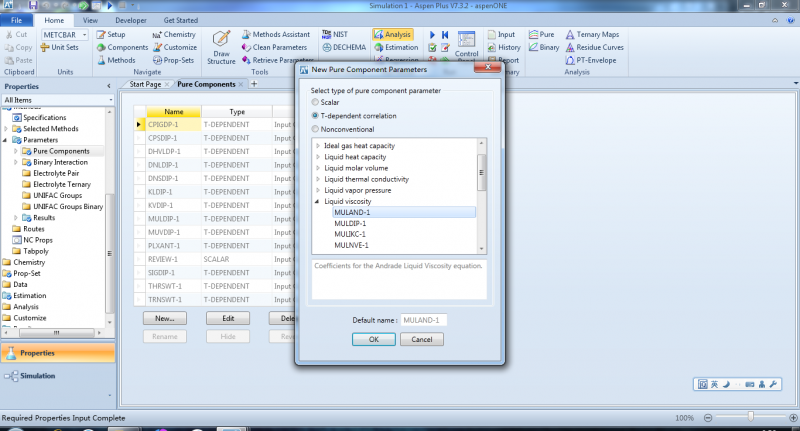The image size is (800, 431).
Task: Open the Control Panel button
Action: click(x=466, y=43)
